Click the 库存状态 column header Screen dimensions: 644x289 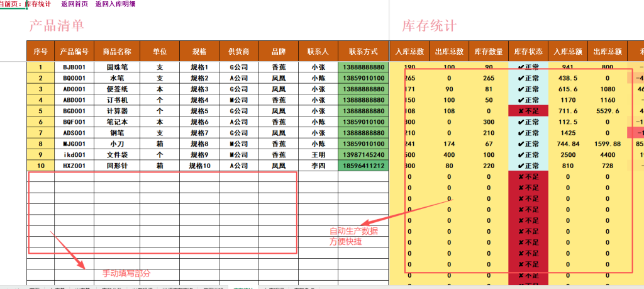[x=528, y=52]
